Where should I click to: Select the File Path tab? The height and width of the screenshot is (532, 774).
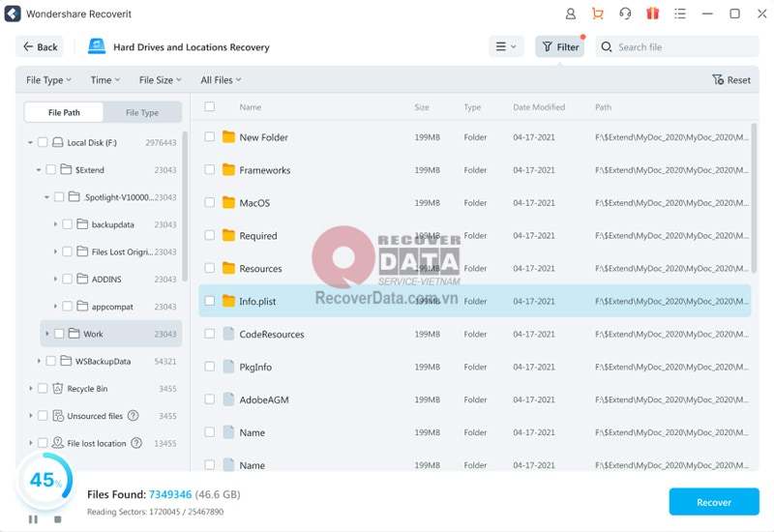tap(64, 112)
